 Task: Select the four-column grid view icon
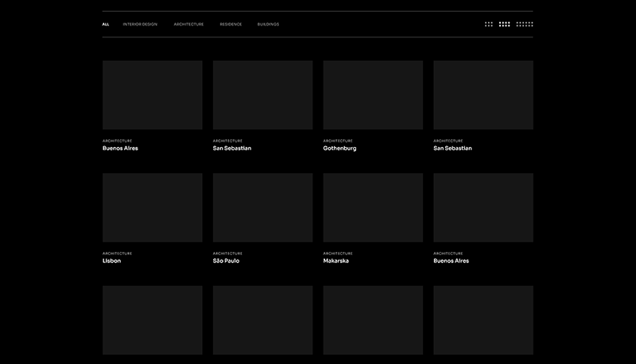coord(504,25)
